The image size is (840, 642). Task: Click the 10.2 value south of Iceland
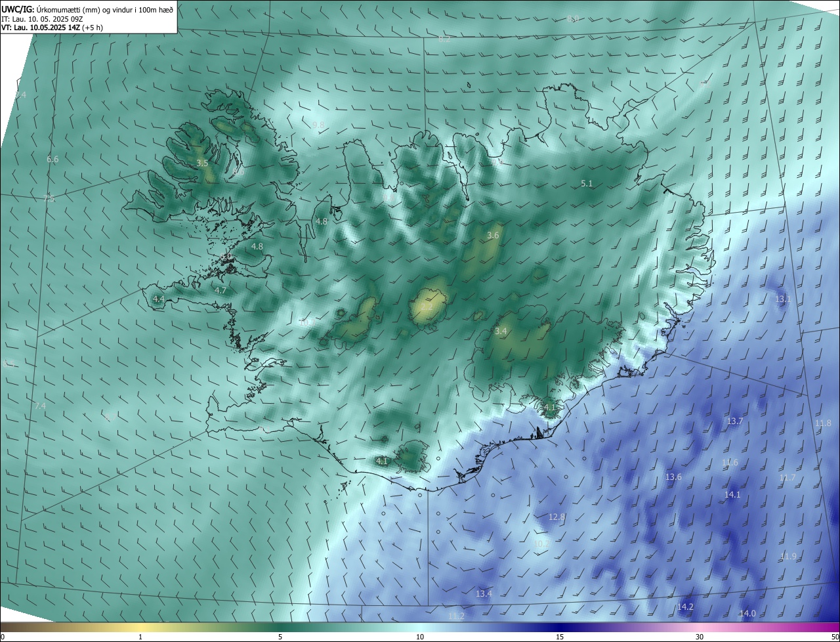pyautogui.click(x=541, y=544)
